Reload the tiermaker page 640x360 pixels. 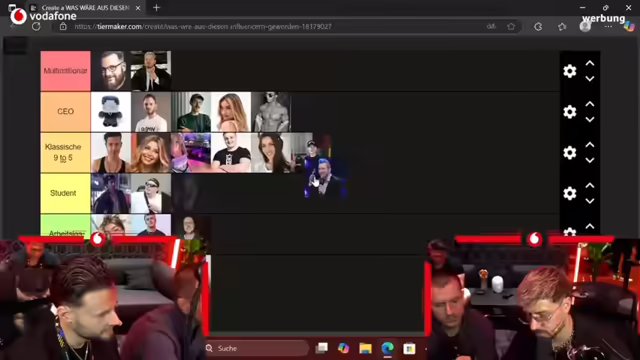[36, 27]
